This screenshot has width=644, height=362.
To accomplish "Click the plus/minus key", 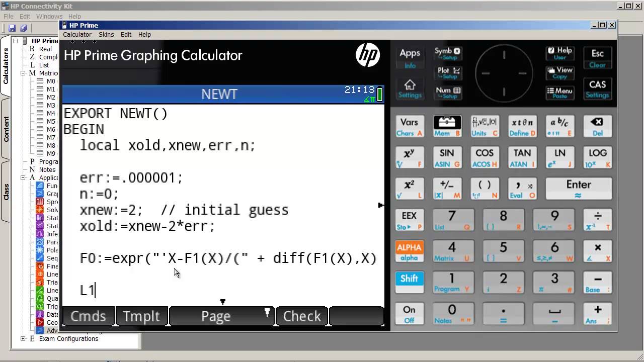I will (x=447, y=189).
